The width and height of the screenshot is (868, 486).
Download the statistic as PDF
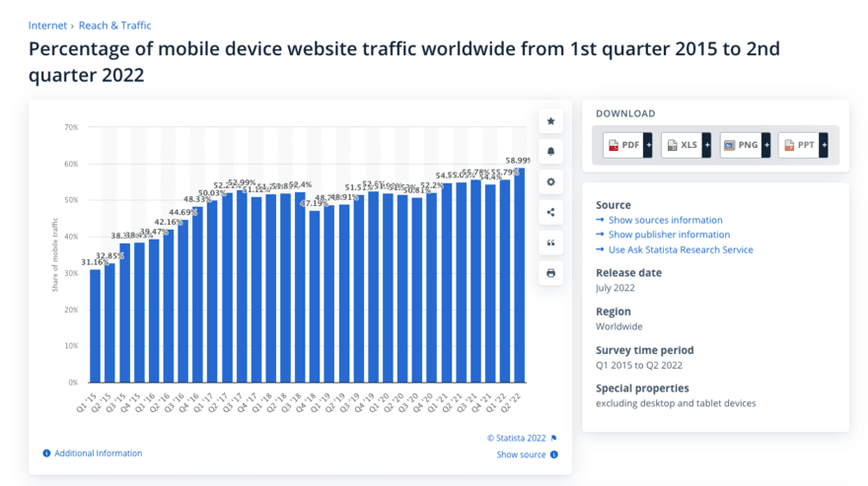click(x=623, y=145)
